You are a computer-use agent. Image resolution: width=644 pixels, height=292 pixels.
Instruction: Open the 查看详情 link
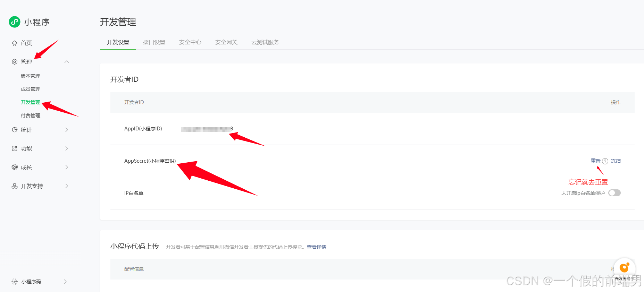(x=317, y=247)
